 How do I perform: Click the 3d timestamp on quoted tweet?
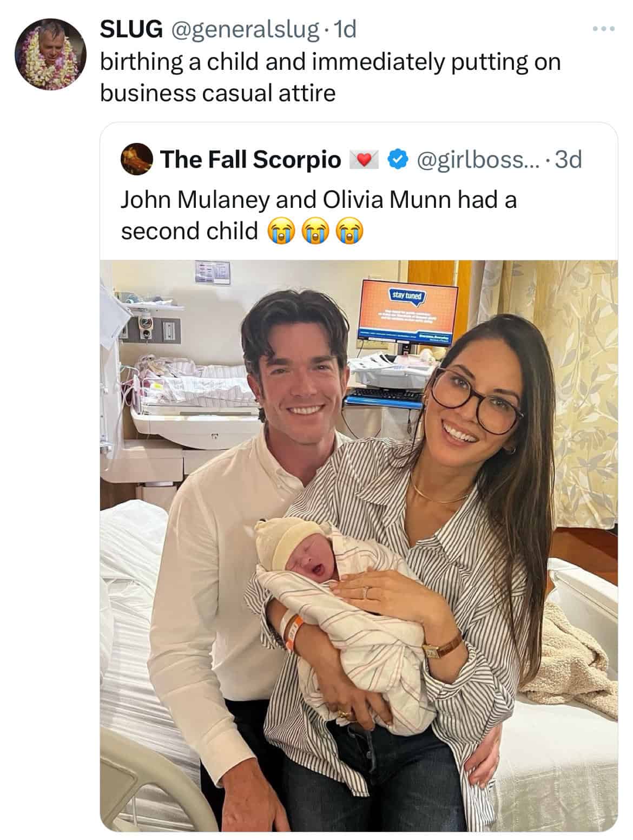point(569,160)
